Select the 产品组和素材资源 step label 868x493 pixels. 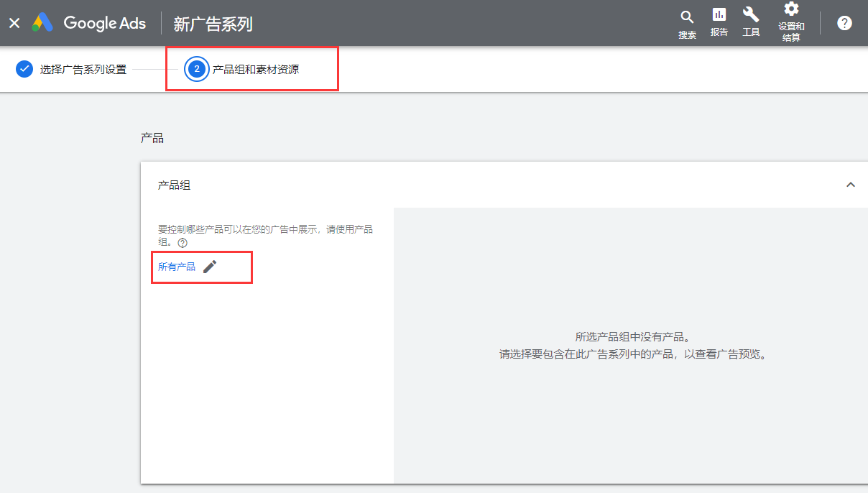click(x=255, y=70)
